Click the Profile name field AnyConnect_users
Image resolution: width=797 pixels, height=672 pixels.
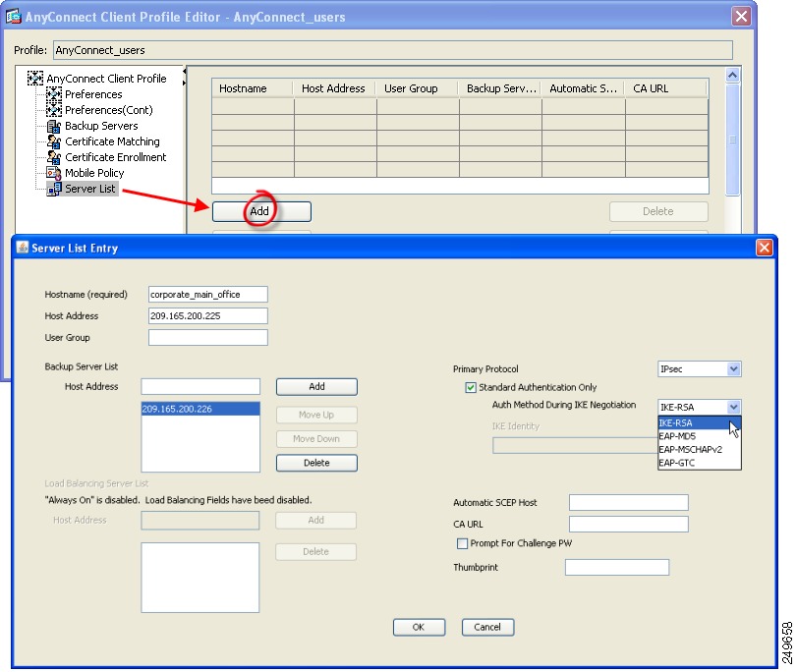point(393,50)
